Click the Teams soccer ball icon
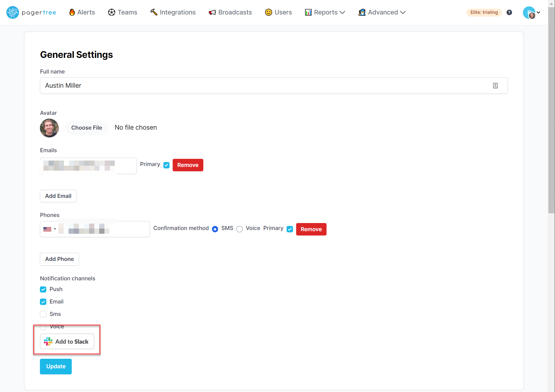 point(112,12)
